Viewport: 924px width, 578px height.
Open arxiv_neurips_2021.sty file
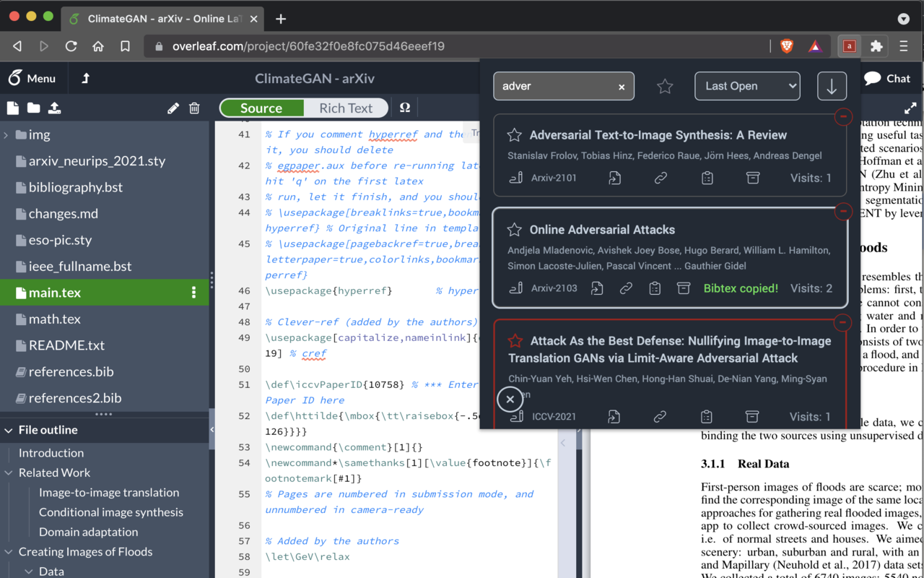click(x=97, y=161)
